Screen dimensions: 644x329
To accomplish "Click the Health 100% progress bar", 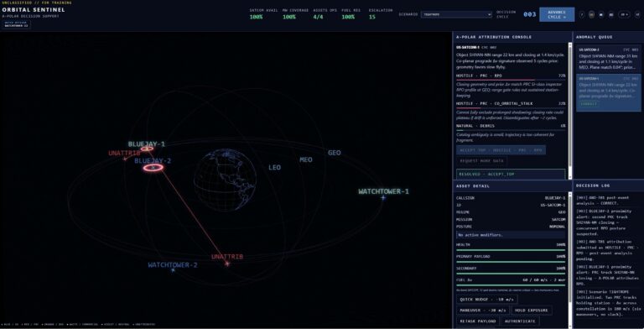I will click(511, 249).
